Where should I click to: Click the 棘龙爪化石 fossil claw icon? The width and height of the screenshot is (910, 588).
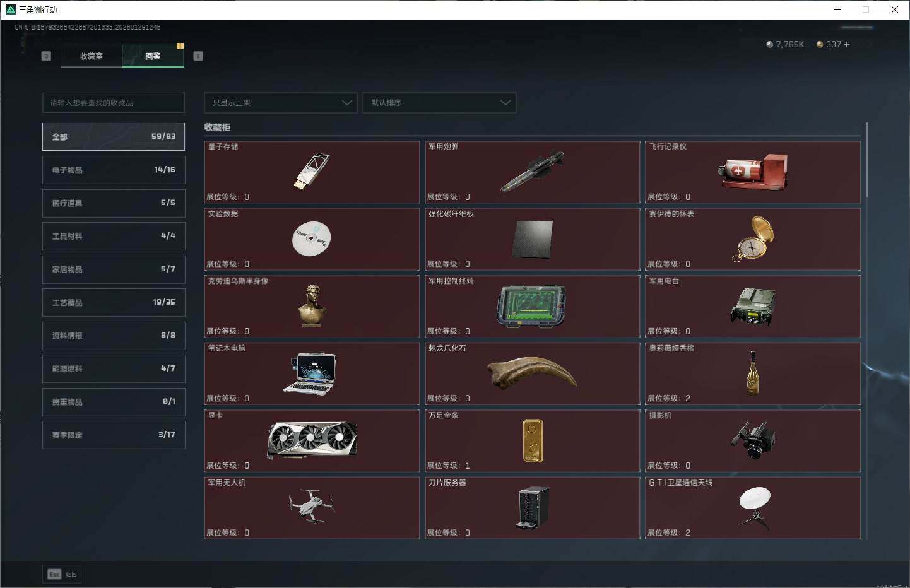click(x=532, y=372)
